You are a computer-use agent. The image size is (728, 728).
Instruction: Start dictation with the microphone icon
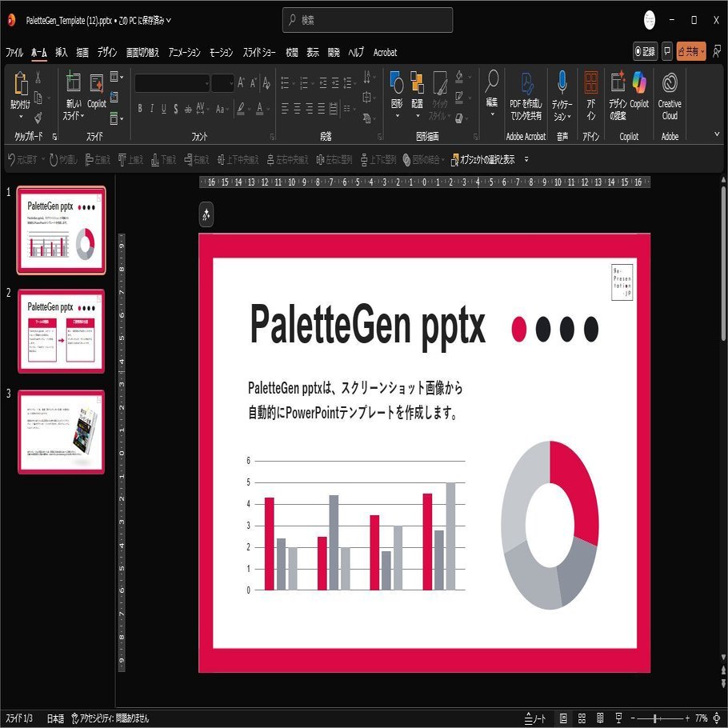pyautogui.click(x=562, y=82)
